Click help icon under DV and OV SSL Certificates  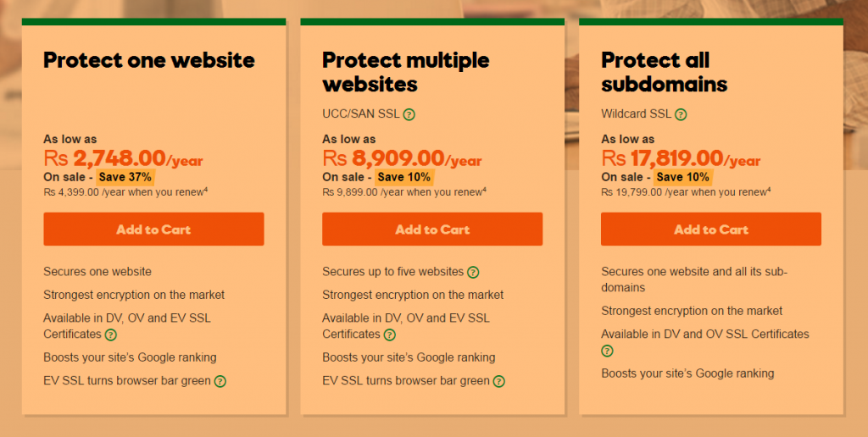tap(607, 351)
